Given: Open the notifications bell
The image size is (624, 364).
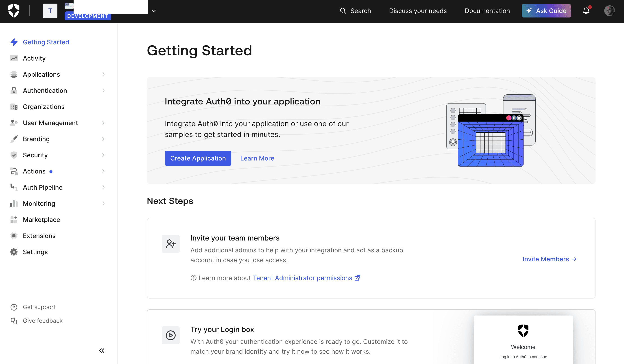Looking at the screenshot, I should click(x=586, y=11).
